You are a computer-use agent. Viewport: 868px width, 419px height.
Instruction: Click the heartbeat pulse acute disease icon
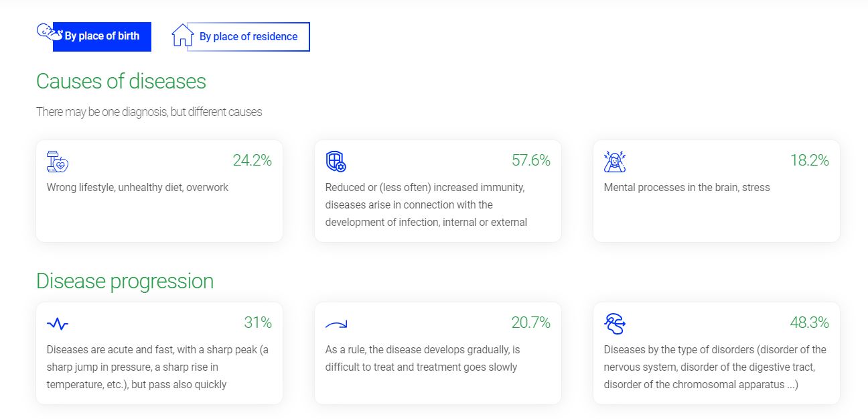[58, 324]
